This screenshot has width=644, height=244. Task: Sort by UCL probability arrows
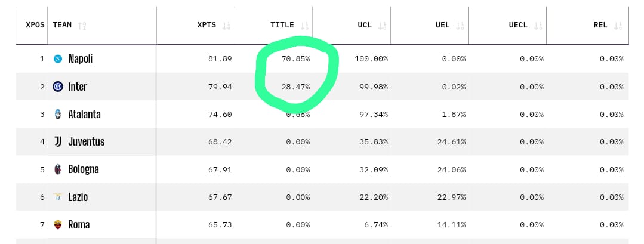pyautogui.click(x=383, y=26)
